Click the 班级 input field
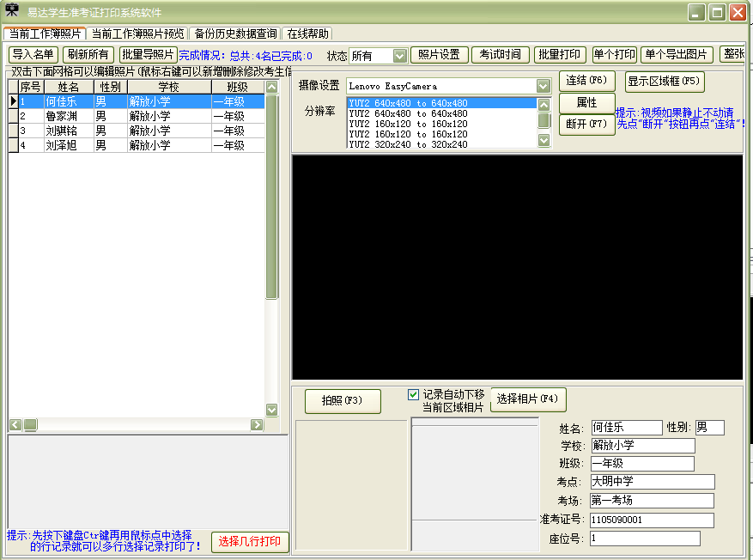 click(x=642, y=464)
